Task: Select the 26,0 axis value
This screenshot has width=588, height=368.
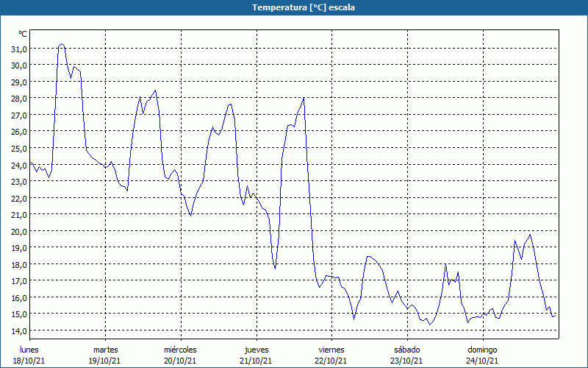Action: click(x=18, y=132)
